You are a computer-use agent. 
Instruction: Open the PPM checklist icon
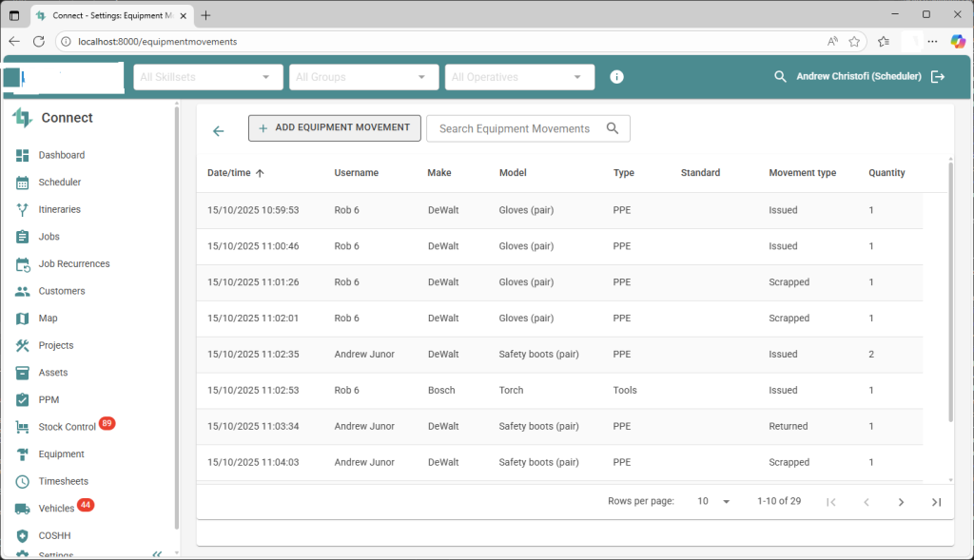[x=23, y=400]
